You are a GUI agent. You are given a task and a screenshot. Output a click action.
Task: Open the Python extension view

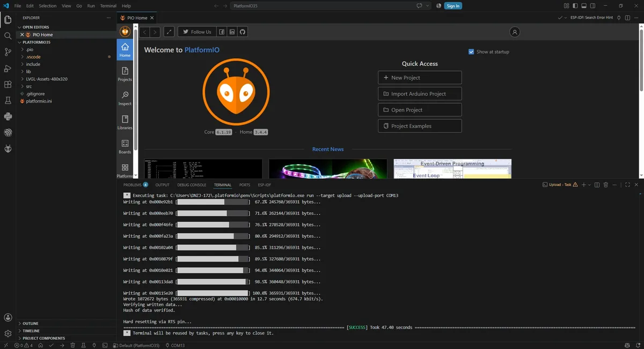[x=8, y=117]
